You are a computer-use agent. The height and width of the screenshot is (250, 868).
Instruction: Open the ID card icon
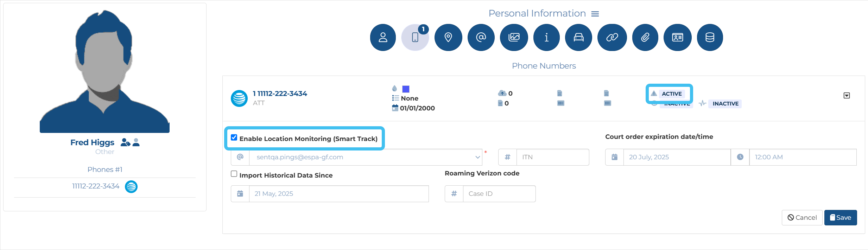tap(677, 37)
